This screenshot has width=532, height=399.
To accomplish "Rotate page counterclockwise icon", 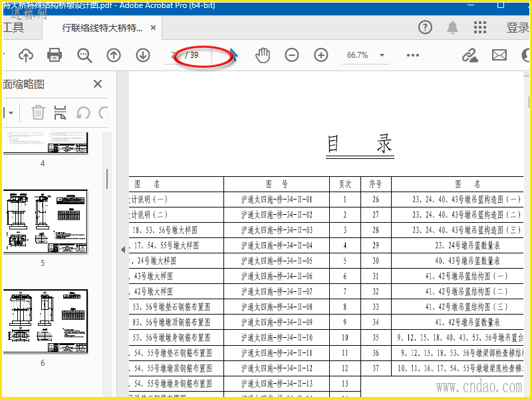I will click(82, 112).
